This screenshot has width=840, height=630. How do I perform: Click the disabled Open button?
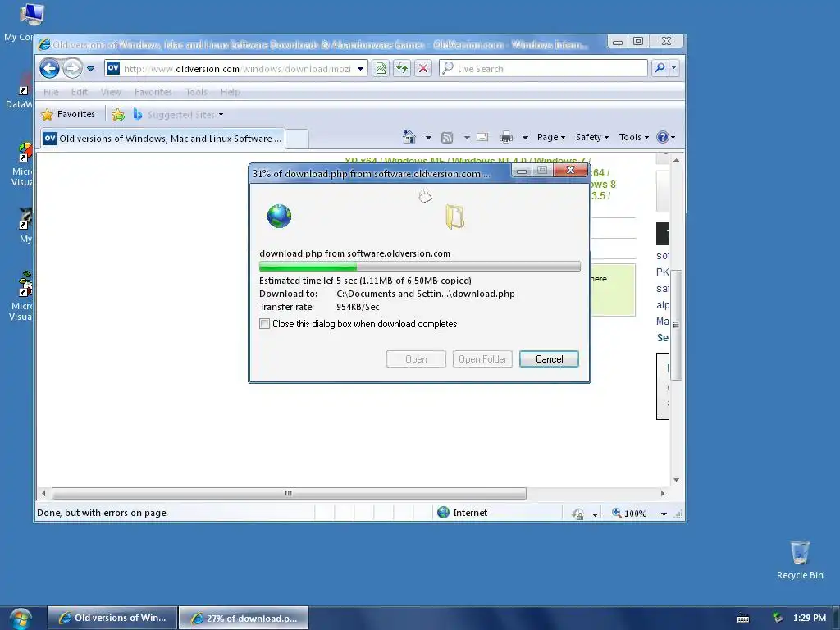pyautogui.click(x=416, y=359)
